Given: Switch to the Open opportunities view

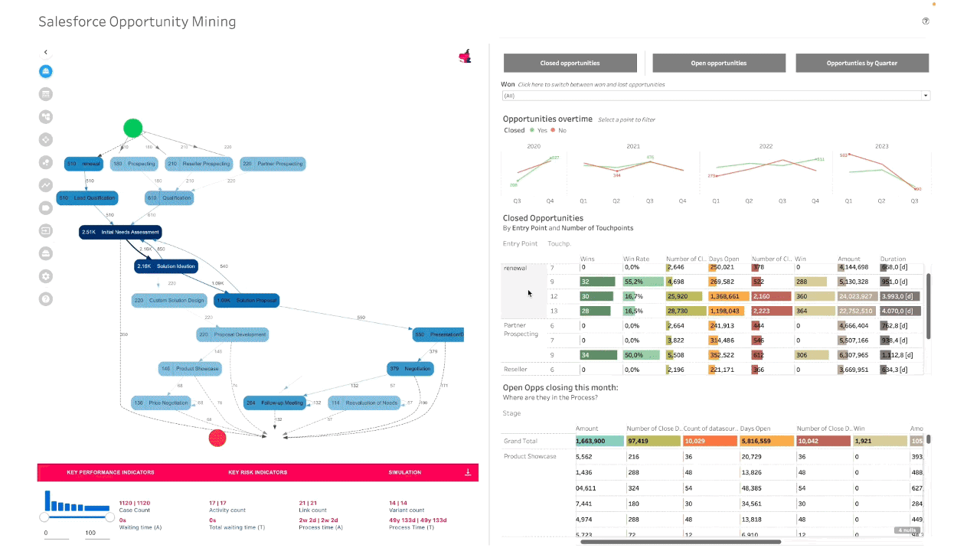Looking at the screenshot, I should pos(718,63).
